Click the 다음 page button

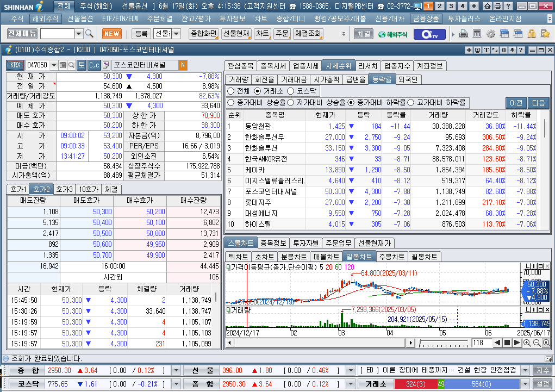[x=538, y=103]
